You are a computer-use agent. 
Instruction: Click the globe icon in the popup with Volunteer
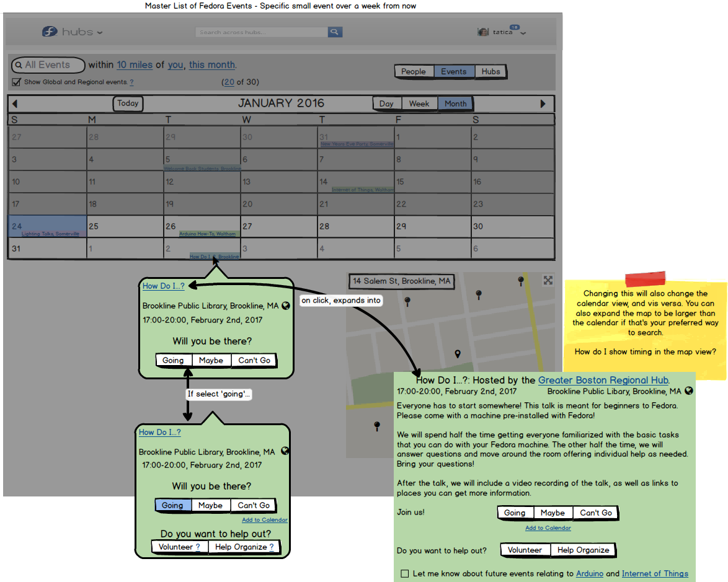coord(285,451)
